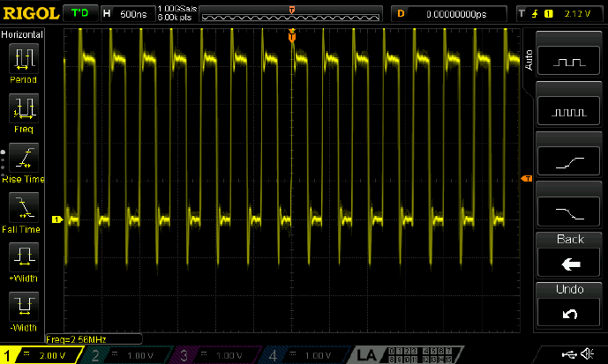The image size is (608, 364).
Task: Click the trigger rising edge icon
Action: [535, 14]
